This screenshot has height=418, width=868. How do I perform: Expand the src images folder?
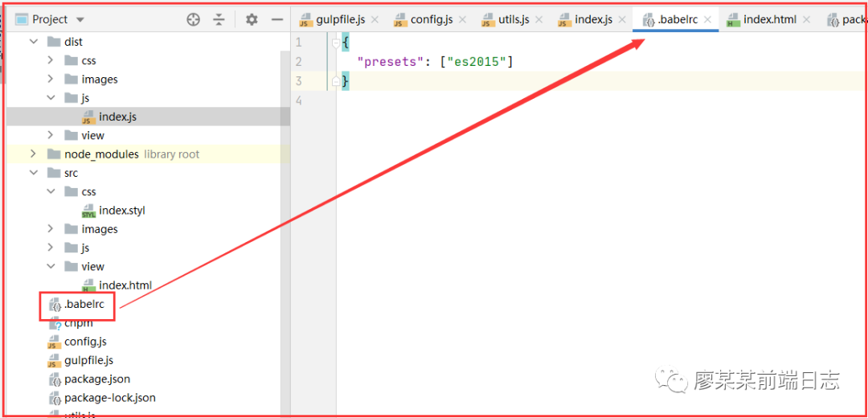click(x=51, y=228)
